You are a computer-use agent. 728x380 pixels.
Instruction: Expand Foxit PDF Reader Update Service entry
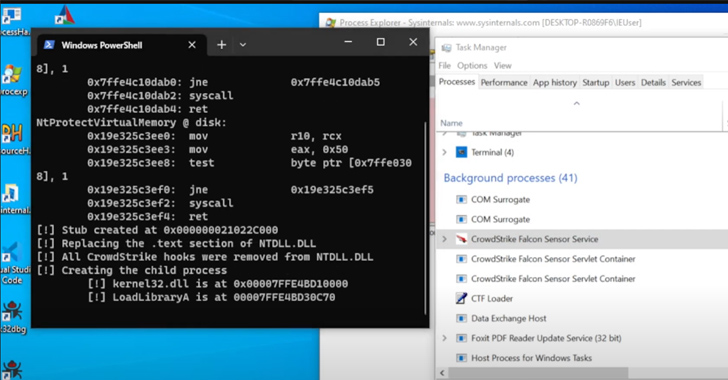[444, 338]
